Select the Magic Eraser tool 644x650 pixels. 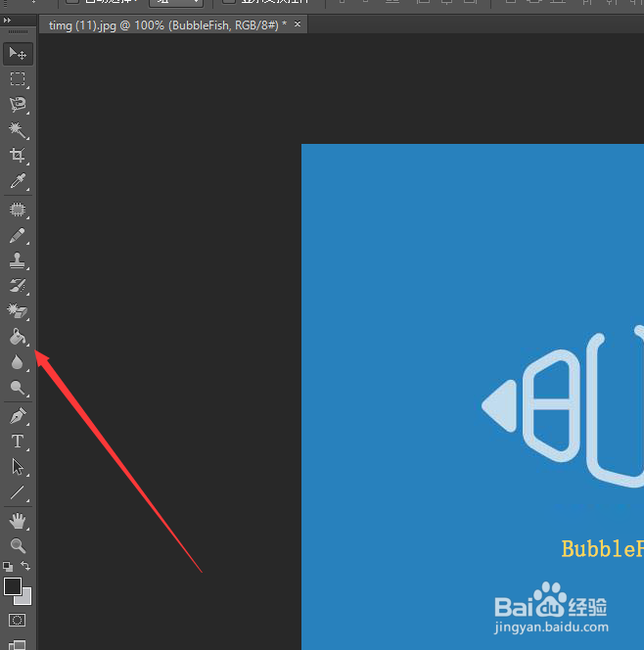coord(18,311)
